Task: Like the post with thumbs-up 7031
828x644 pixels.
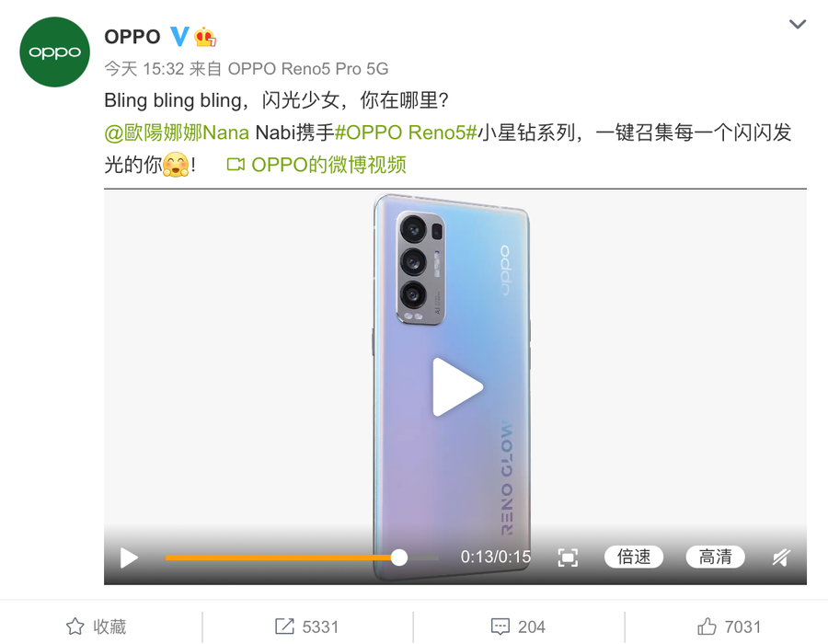Action: 729,627
